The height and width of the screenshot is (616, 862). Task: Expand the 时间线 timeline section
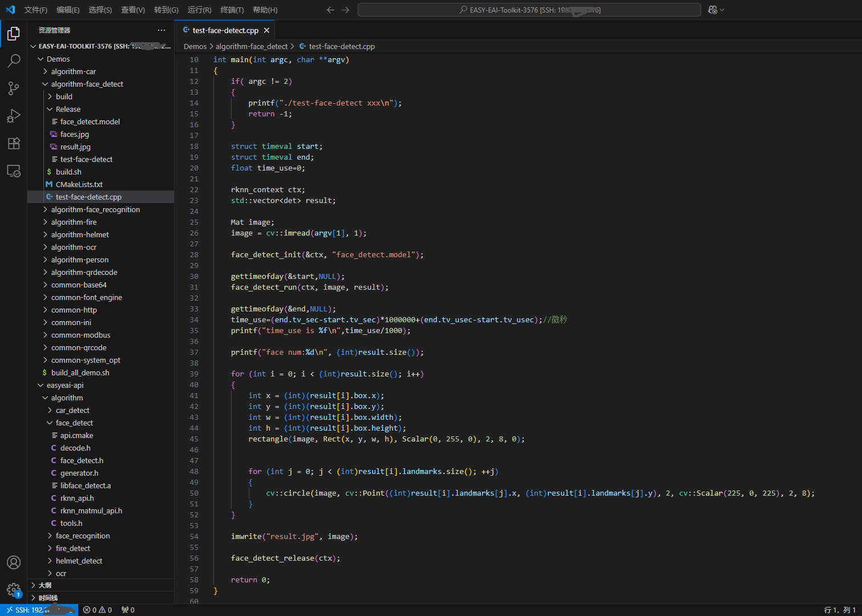(48, 598)
